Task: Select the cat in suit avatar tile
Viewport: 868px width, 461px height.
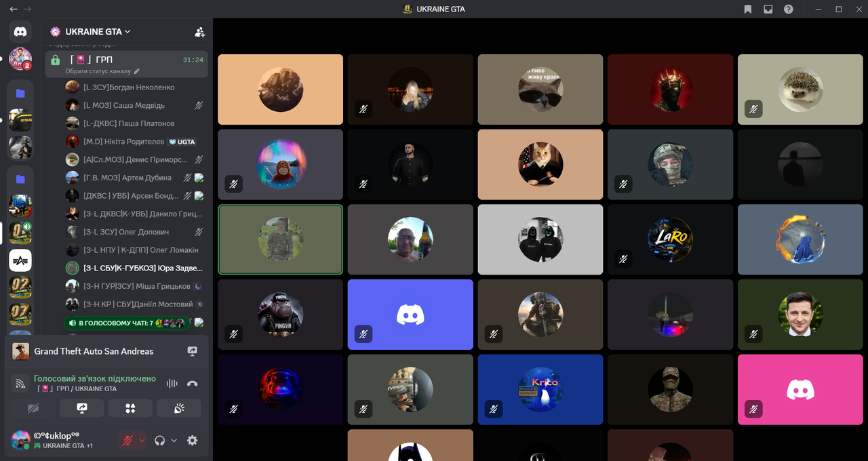Action: click(540, 165)
